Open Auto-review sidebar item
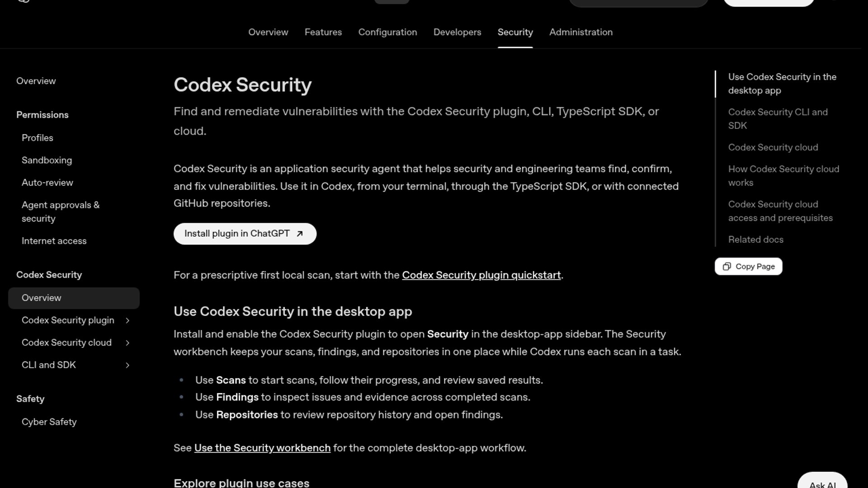Viewport: 868px width, 488px height. pos(47,183)
